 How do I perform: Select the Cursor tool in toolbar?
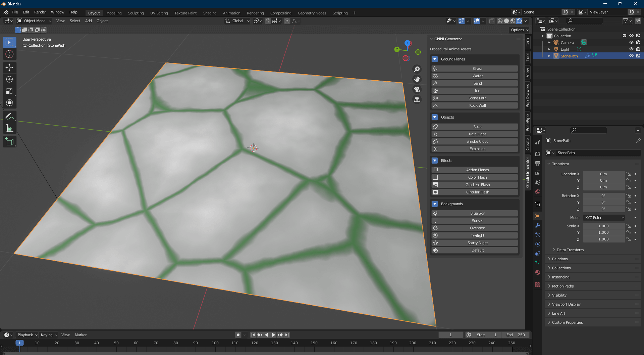point(9,54)
